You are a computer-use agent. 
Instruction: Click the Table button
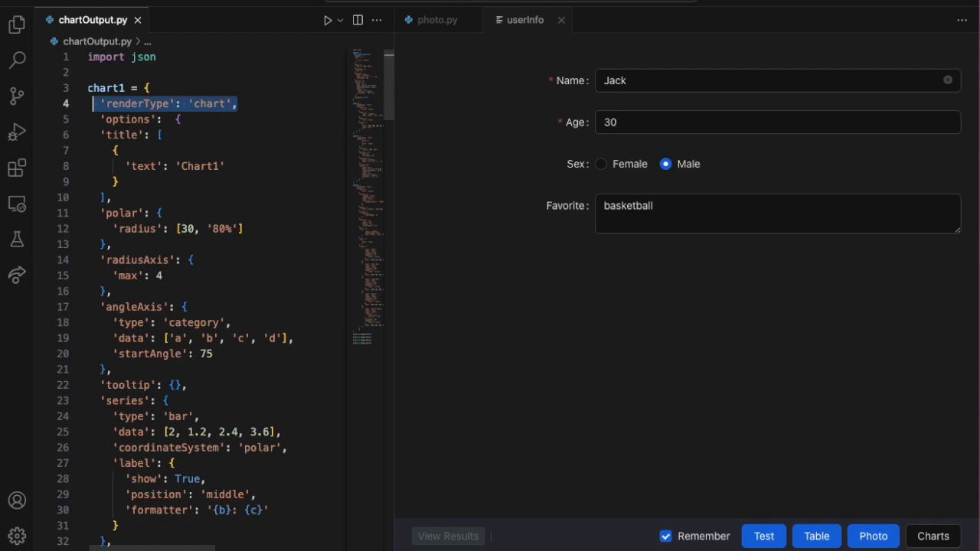tap(817, 536)
